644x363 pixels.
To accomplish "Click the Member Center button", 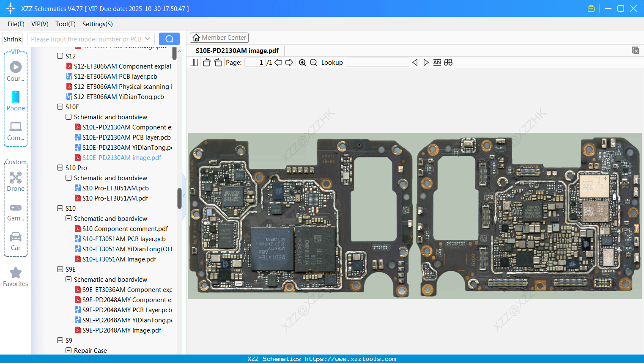I will click(x=219, y=38).
